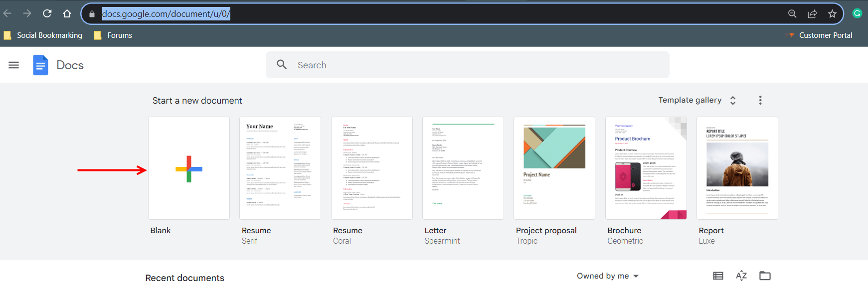Viewport: 868px width, 299px height.
Task: Bookmark this page with the star
Action: coord(832,14)
